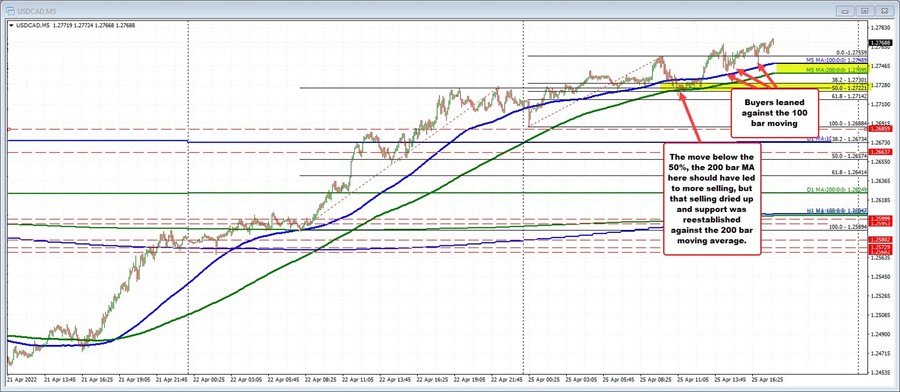Click the price scale value 1.27830

[880, 28]
